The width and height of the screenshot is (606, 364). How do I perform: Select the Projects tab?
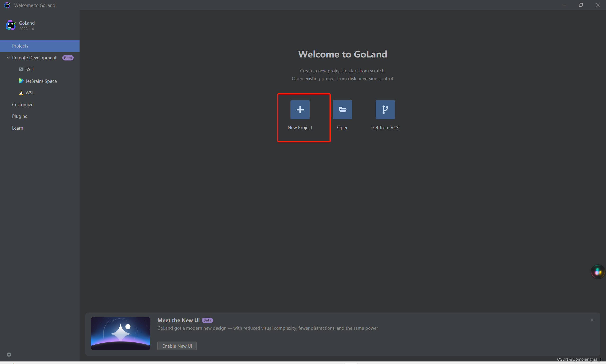(x=20, y=46)
